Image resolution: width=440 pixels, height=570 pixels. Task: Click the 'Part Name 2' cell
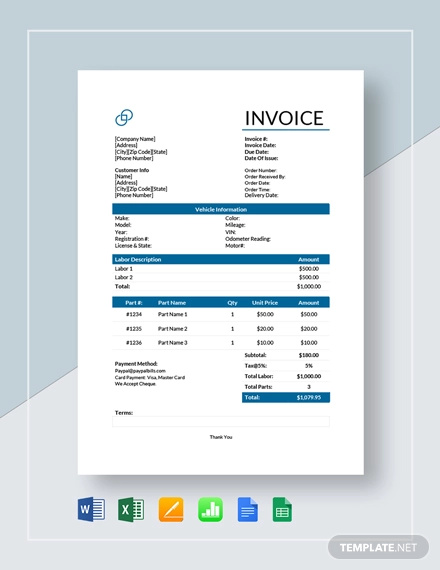pyautogui.click(x=173, y=329)
